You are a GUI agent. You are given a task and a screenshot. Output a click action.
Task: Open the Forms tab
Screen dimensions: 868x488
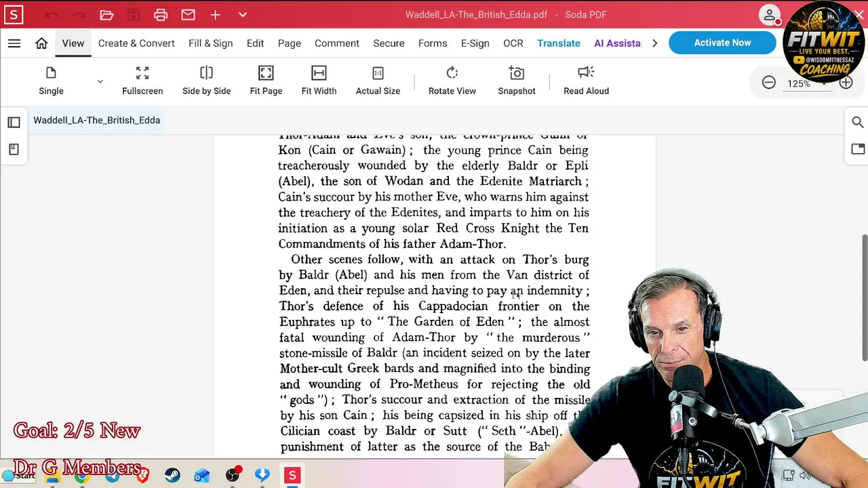[433, 43]
